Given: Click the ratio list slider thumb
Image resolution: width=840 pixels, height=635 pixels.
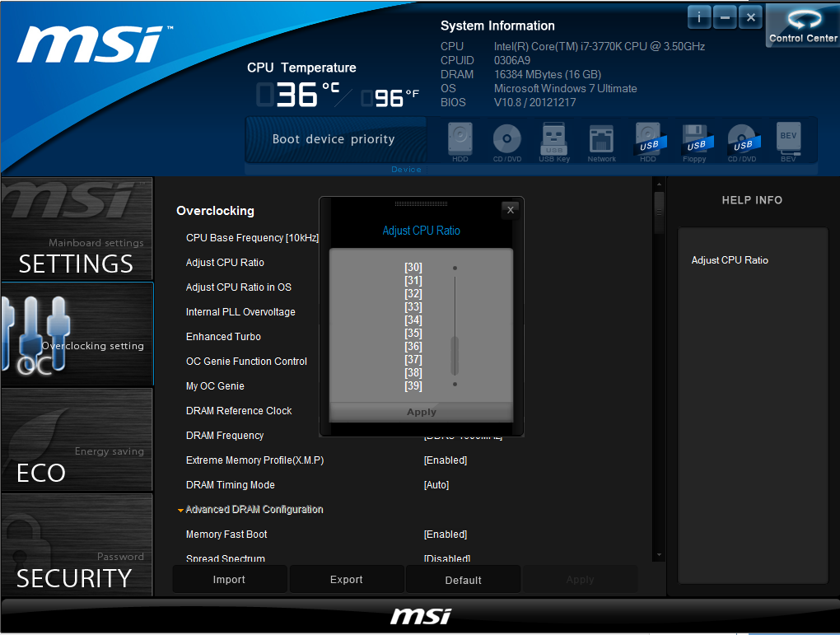Looking at the screenshot, I should click(x=455, y=356).
